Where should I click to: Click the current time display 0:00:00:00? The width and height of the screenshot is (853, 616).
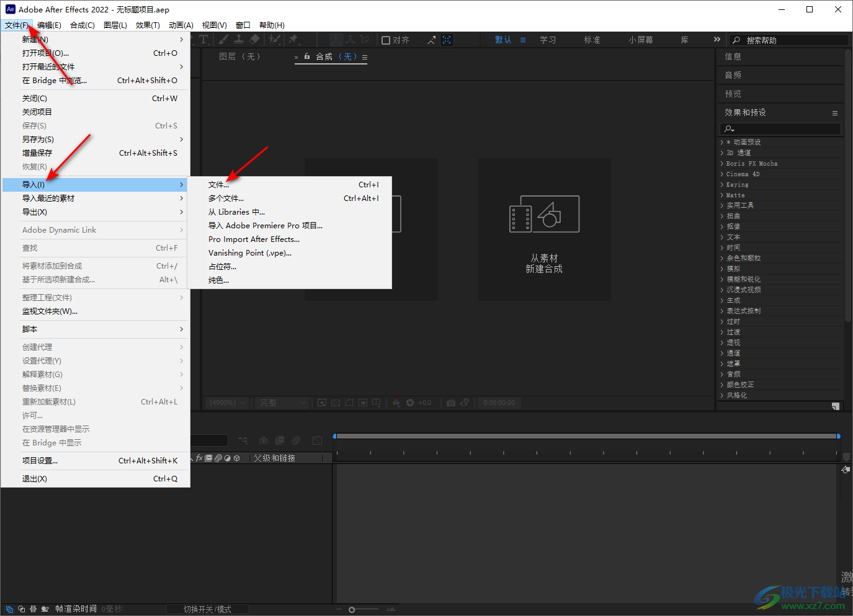pyautogui.click(x=499, y=403)
